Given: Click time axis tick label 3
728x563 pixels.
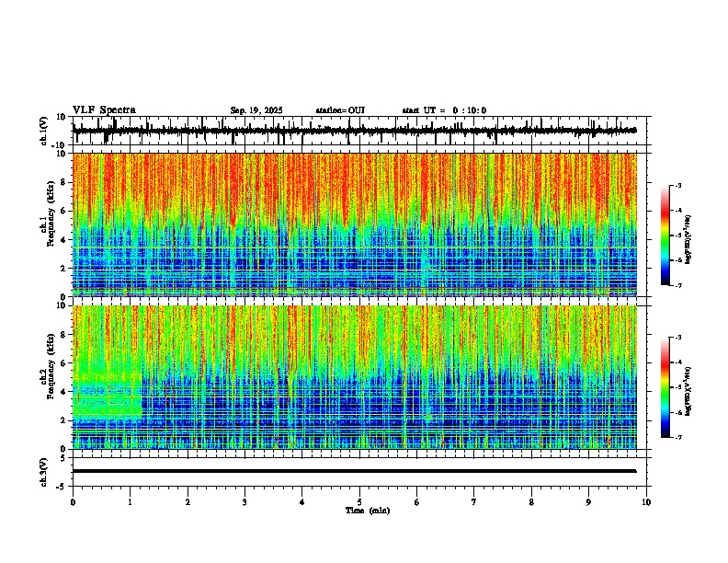Looking at the screenshot, I should point(245,502).
